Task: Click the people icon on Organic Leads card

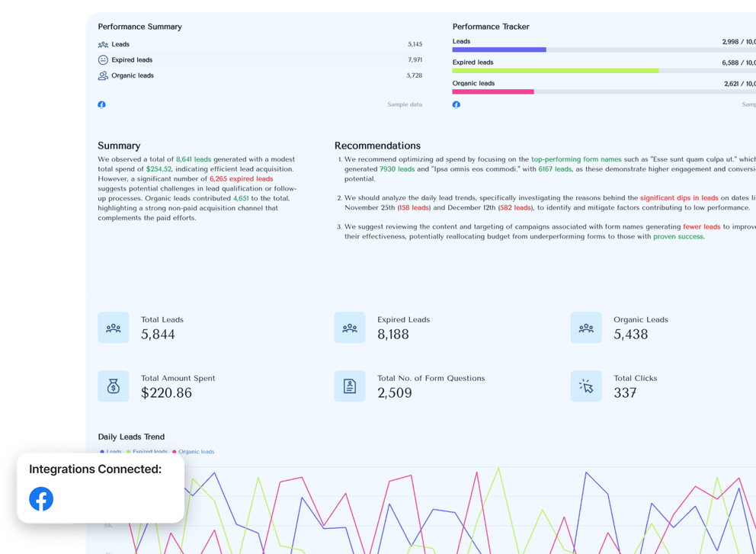Action: [586, 327]
